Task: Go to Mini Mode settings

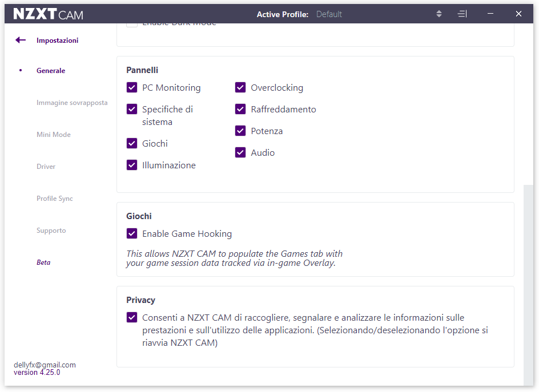Action: [54, 135]
